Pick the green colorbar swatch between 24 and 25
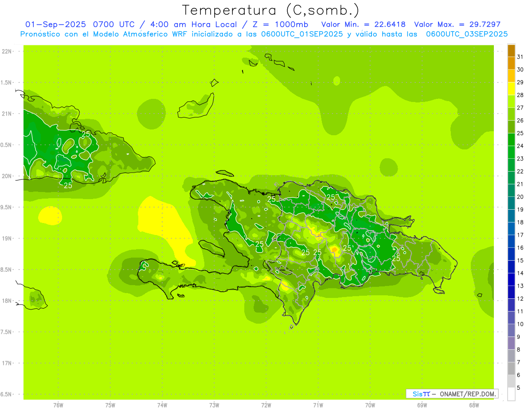 [x=511, y=140]
